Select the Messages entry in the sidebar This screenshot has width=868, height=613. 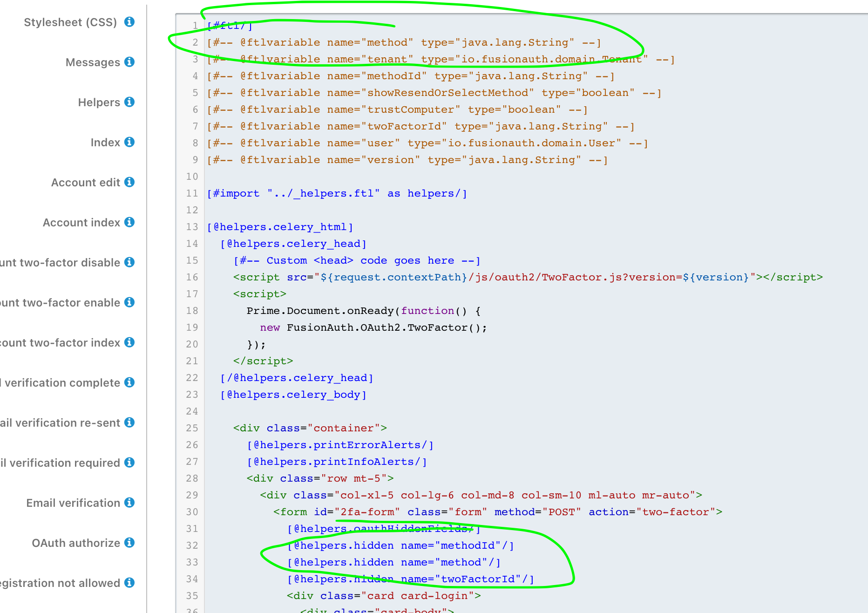[x=93, y=62]
